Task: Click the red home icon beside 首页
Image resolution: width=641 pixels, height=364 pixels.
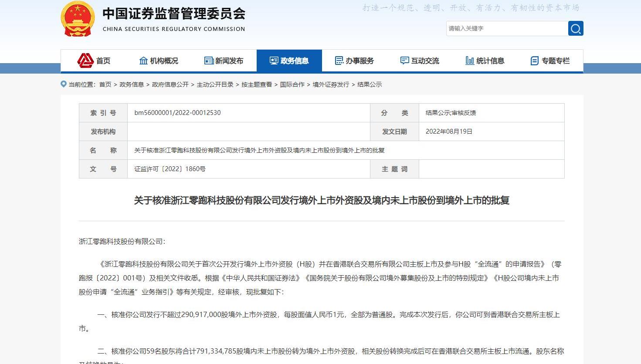Action: [85, 61]
